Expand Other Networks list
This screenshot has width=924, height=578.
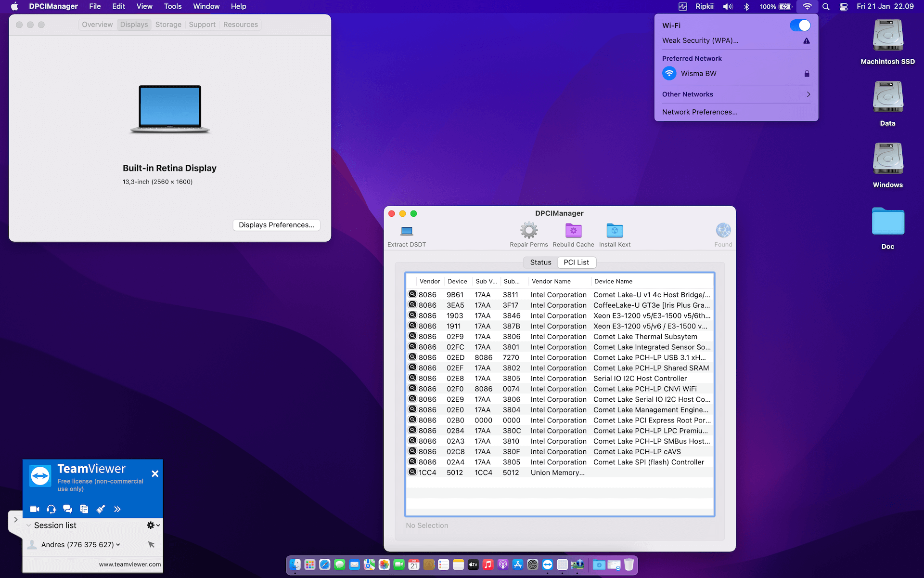coord(736,94)
